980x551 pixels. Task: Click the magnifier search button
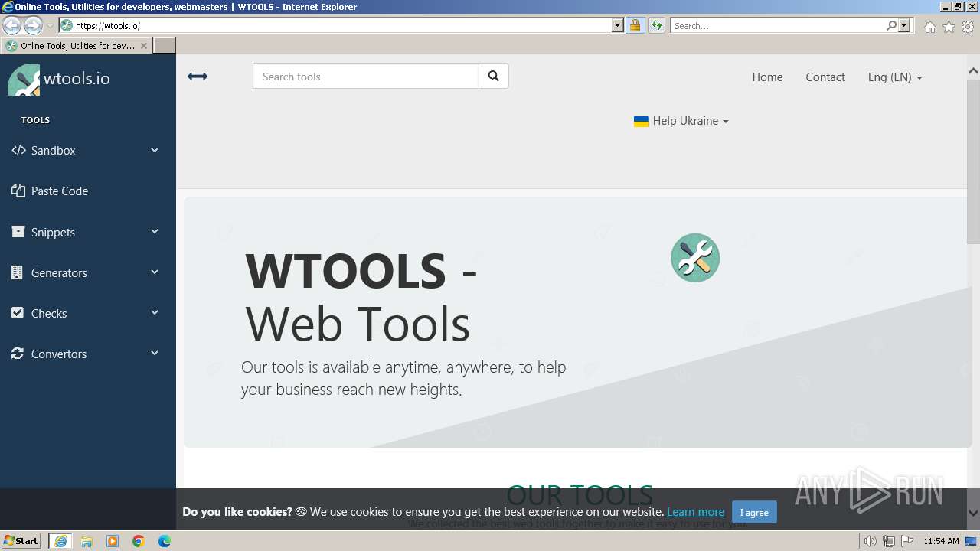[x=494, y=76]
